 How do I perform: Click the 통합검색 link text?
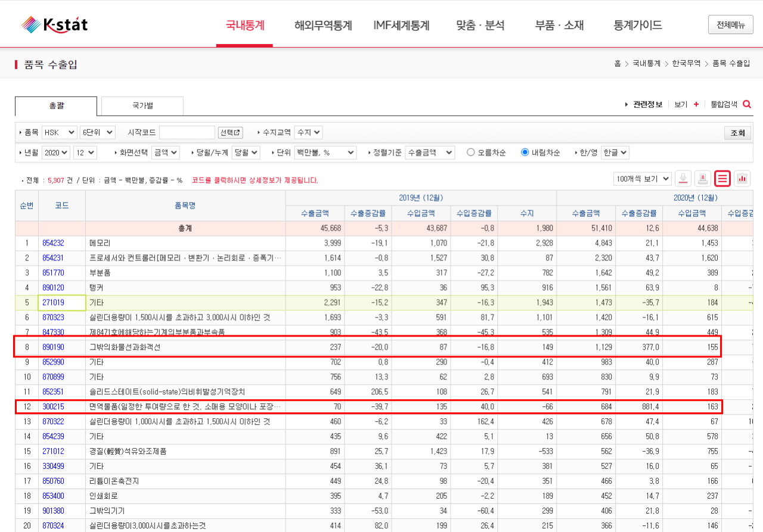click(x=724, y=104)
